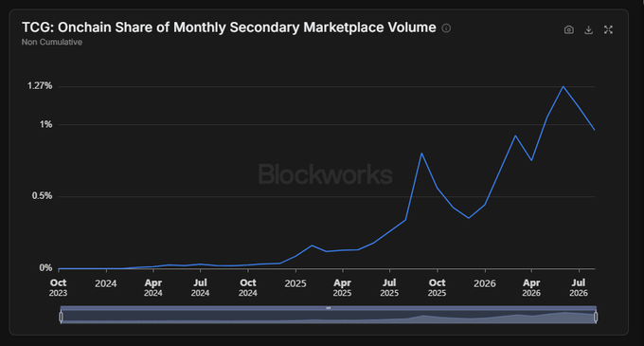Grab the right range slider handle
The image size is (644, 346).
click(596, 317)
